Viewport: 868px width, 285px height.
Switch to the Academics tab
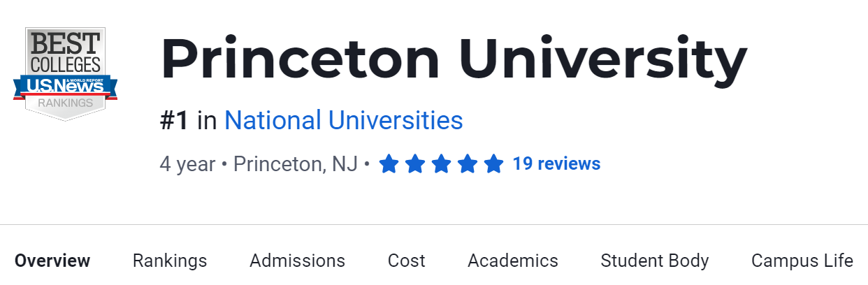tap(512, 261)
